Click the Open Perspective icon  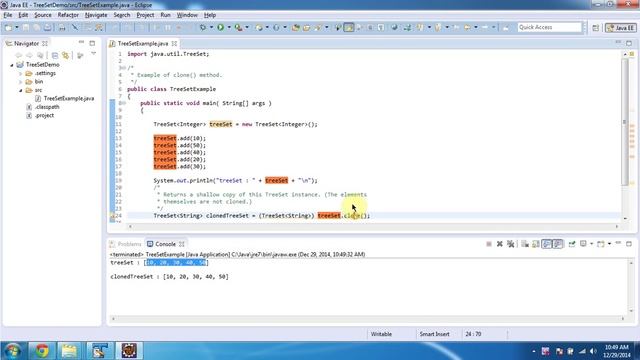click(596, 28)
